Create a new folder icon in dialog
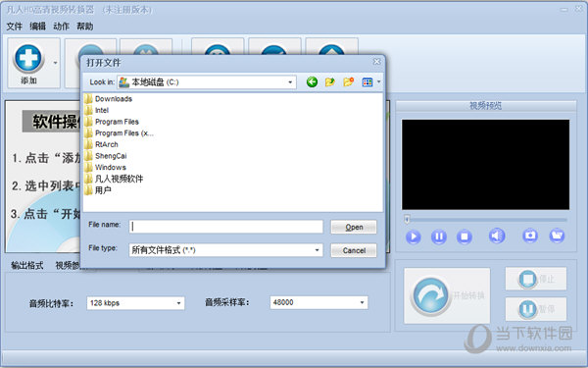The height and width of the screenshot is (368, 588). coord(348,81)
